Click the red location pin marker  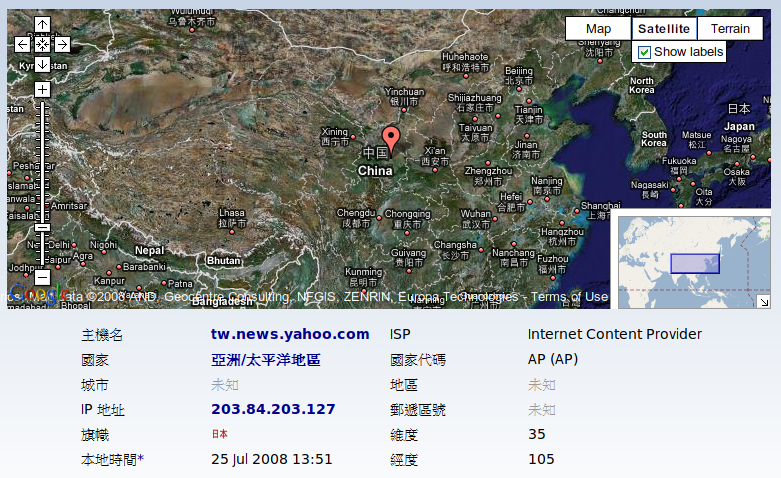point(391,139)
